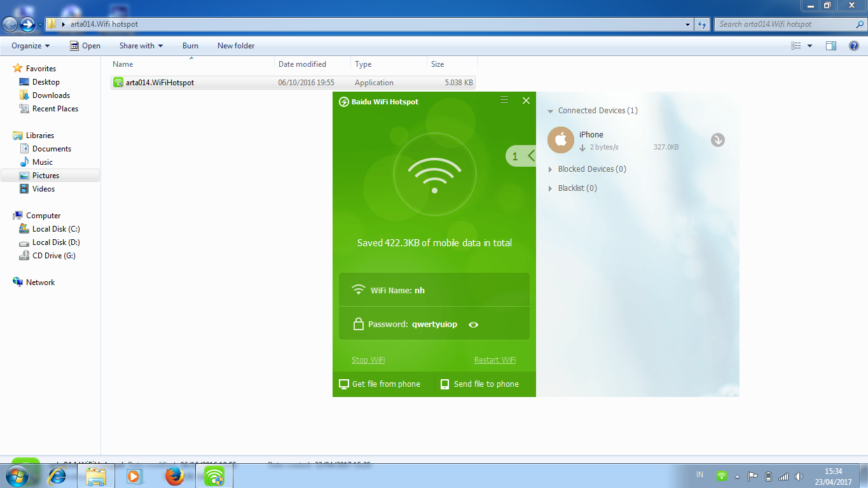This screenshot has width=868, height=488.
Task: Open the address bar previous locations dropdown
Action: (688, 25)
